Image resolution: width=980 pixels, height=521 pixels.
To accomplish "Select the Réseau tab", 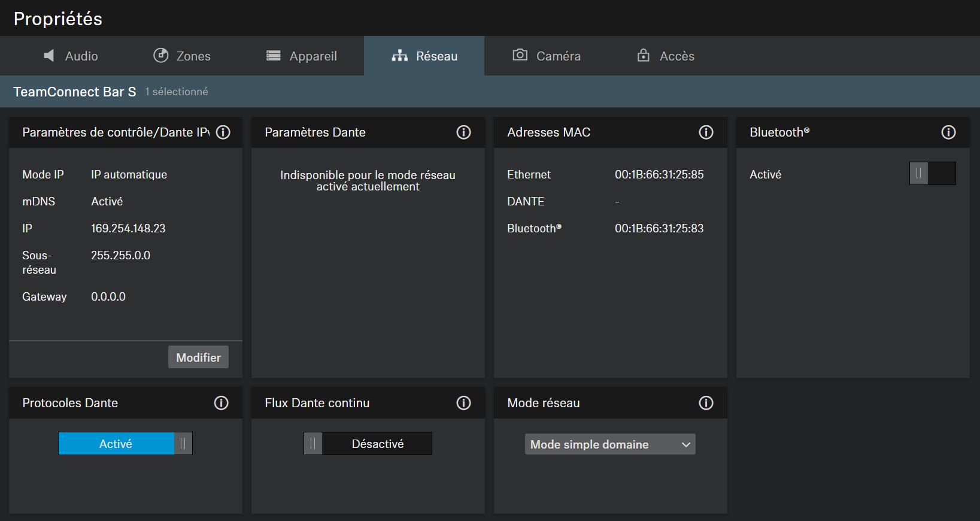I will click(424, 56).
